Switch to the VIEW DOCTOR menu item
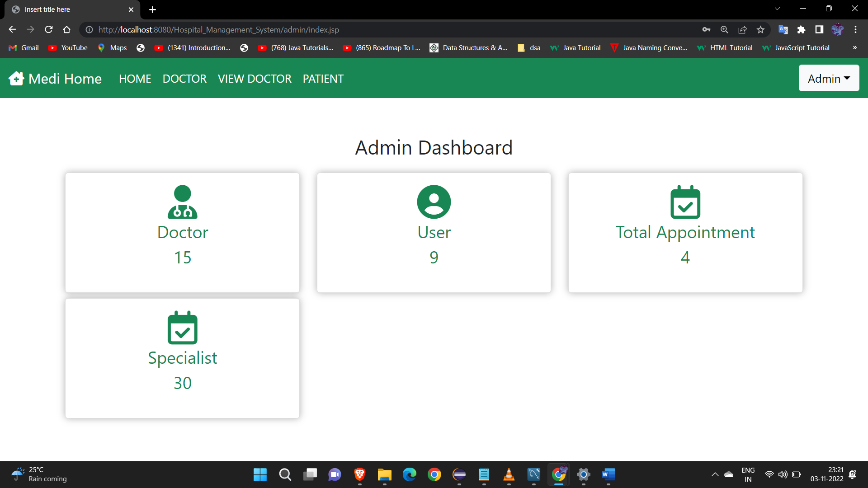 [x=254, y=78]
